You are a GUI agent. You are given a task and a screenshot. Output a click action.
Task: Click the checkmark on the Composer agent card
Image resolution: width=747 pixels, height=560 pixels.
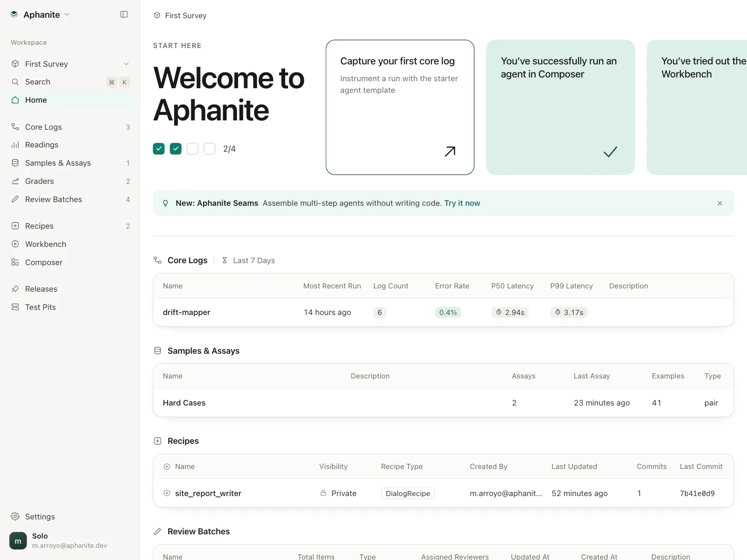[610, 152]
